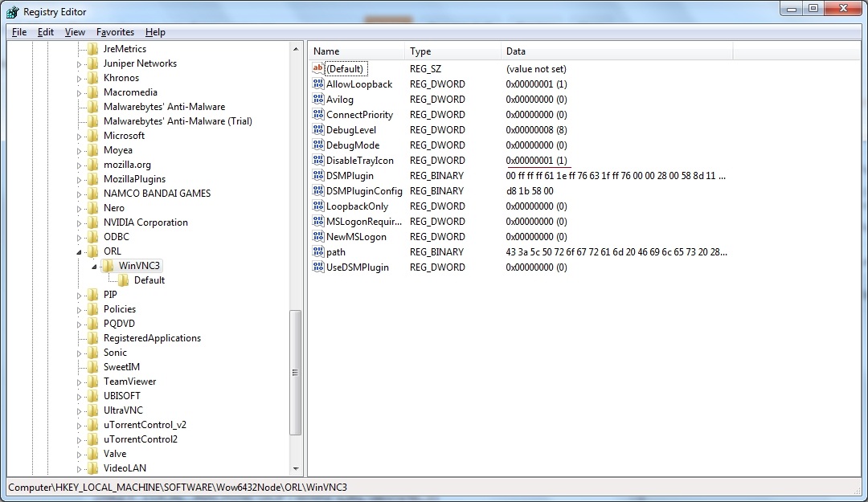Open the Edit menu
Image resolution: width=868 pixels, height=502 pixels.
pos(45,32)
